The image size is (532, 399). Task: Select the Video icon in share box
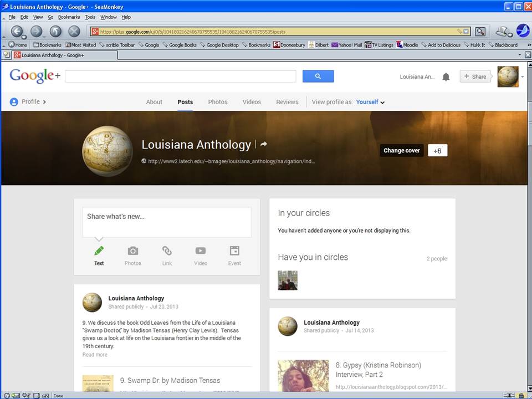click(x=201, y=251)
